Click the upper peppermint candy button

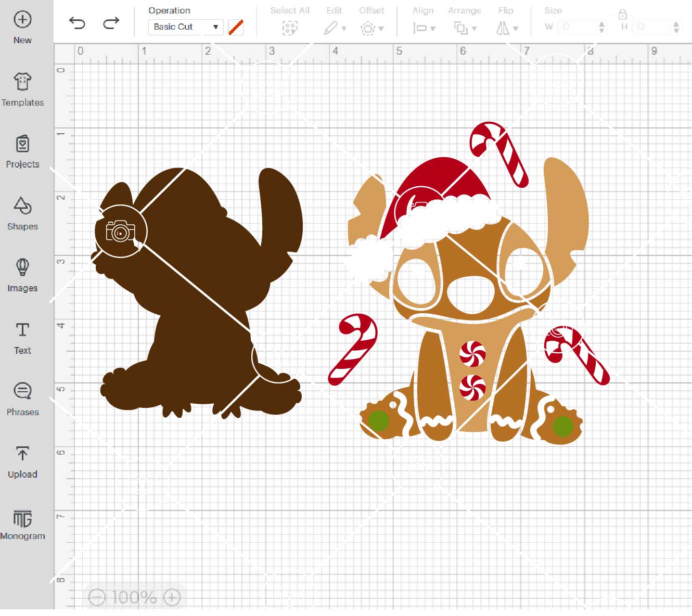click(x=473, y=354)
